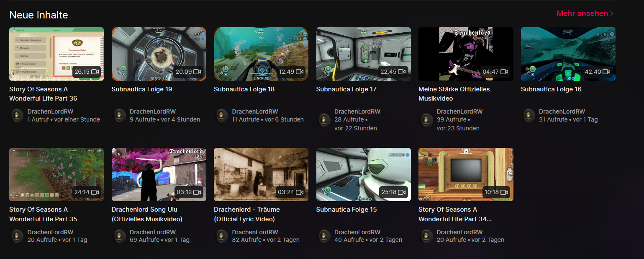Open the channel avatar below Subnautica Folge 17
This screenshot has width=644, height=259.
324,120
